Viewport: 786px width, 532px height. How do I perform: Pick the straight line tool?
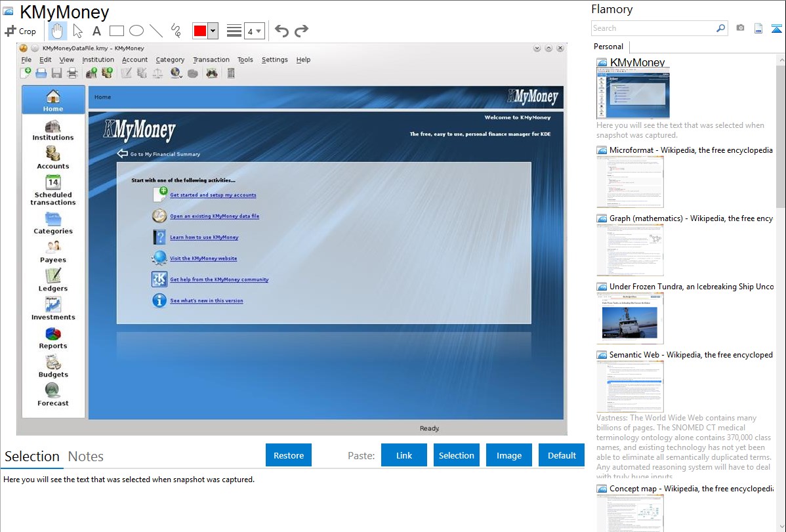pyautogui.click(x=156, y=31)
